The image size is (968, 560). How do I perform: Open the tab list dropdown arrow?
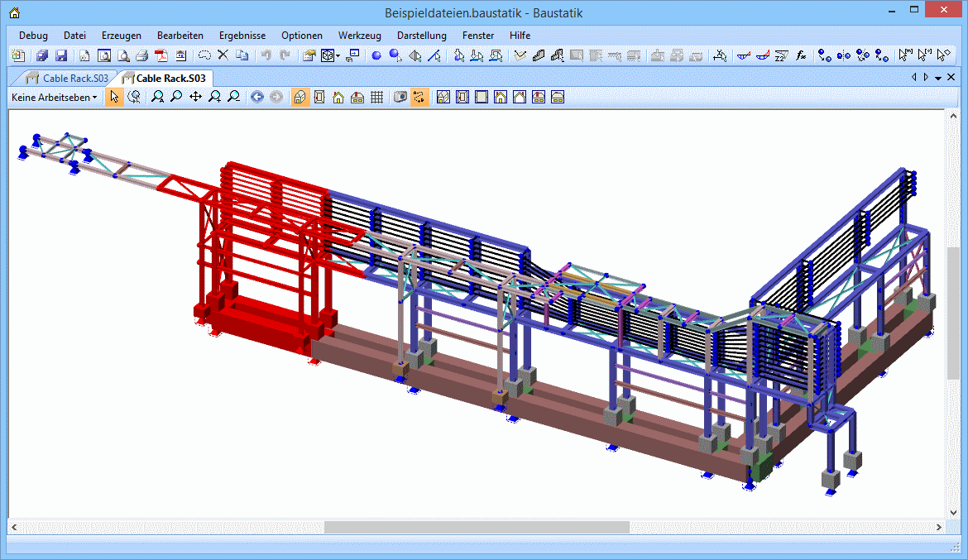(939, 78)
